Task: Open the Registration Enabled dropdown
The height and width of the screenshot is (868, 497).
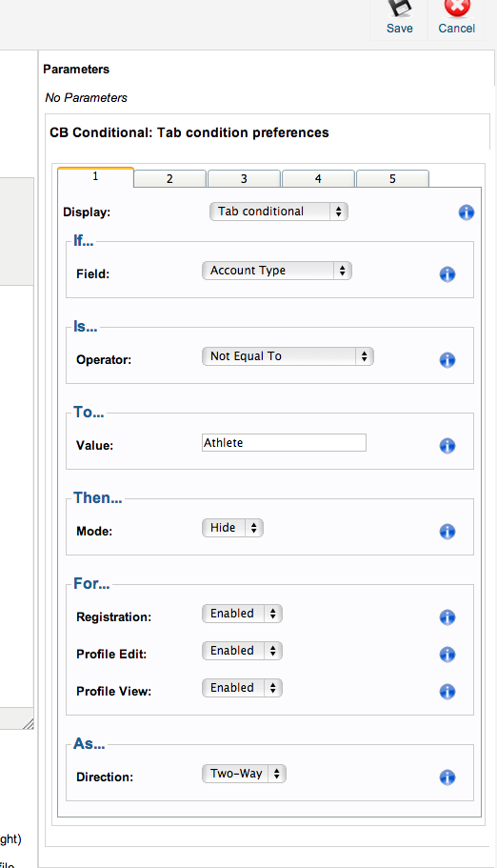Action: [x=242, y=614]
